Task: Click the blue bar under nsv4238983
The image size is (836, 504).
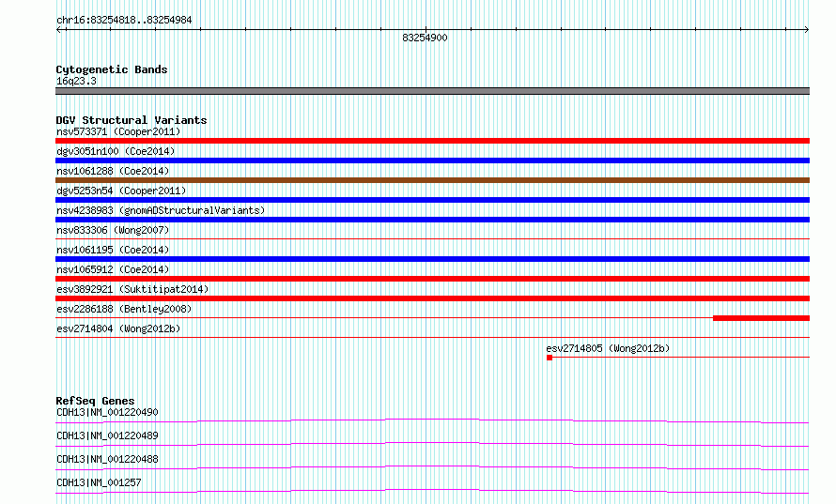Action: click(432, 220)
